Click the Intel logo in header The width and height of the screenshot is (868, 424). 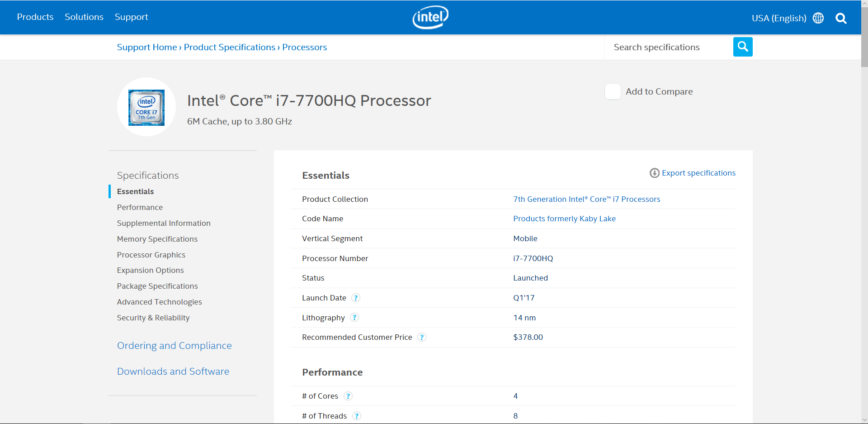coord(430,17)
